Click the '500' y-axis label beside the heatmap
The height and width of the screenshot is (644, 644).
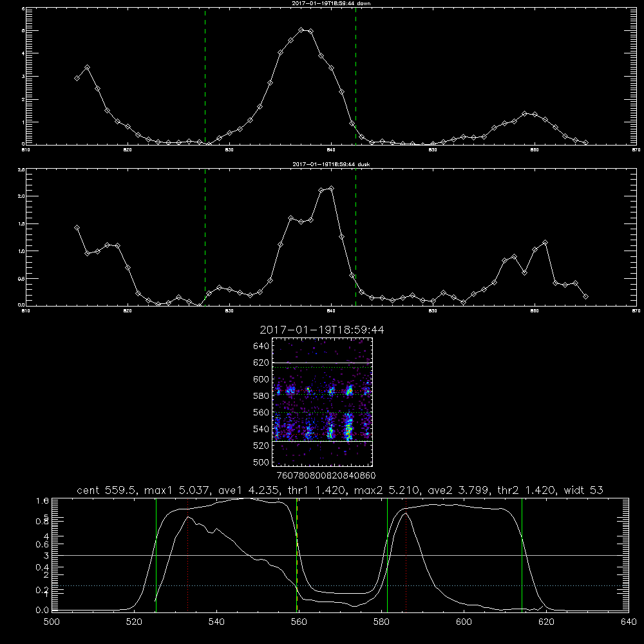click(261, 462)
